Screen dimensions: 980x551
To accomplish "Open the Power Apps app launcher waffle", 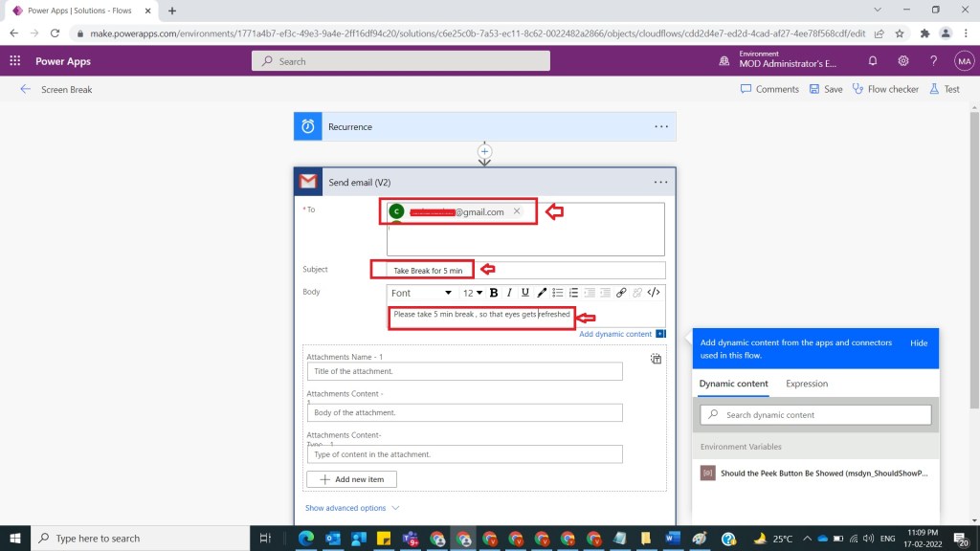I will click(15, 61).
